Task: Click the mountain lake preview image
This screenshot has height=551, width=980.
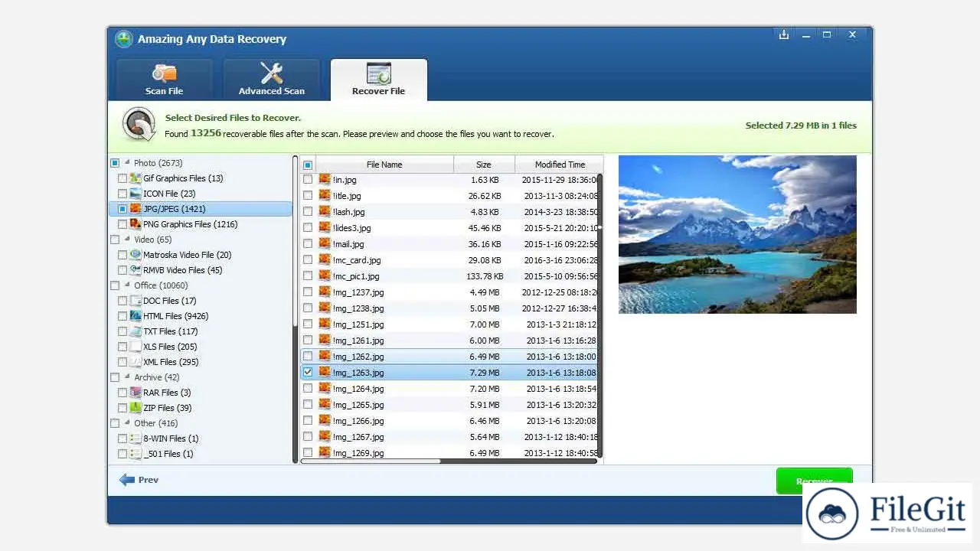Action: point(737,234)
